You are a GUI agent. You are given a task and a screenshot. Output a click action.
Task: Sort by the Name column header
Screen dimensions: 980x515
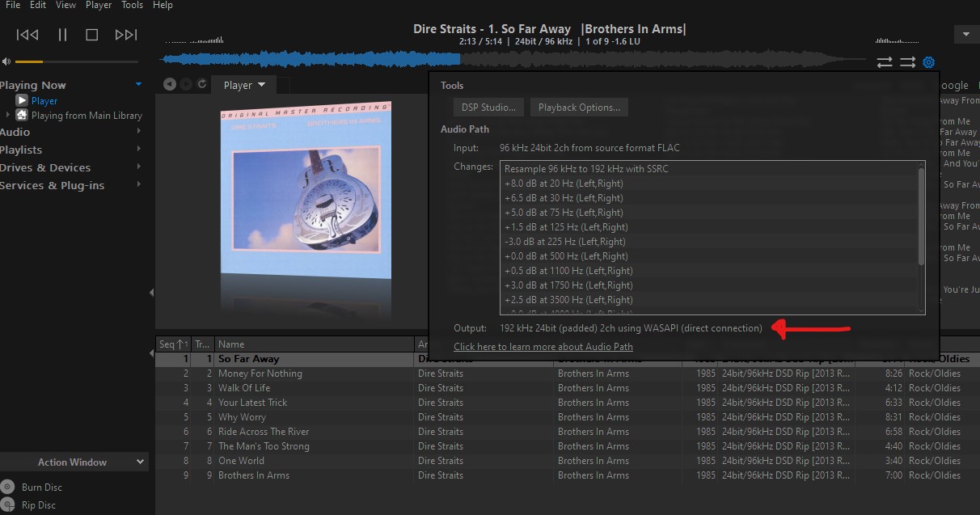[x=314, y=344]
